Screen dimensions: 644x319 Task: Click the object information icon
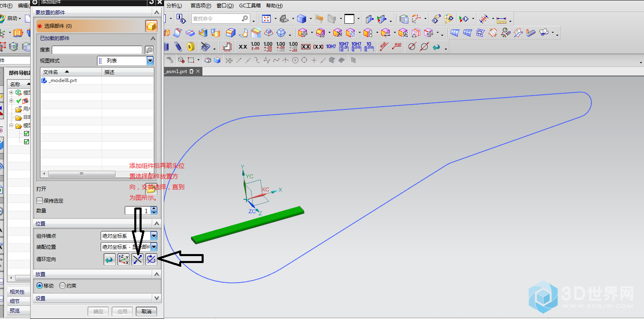point(181,19)
